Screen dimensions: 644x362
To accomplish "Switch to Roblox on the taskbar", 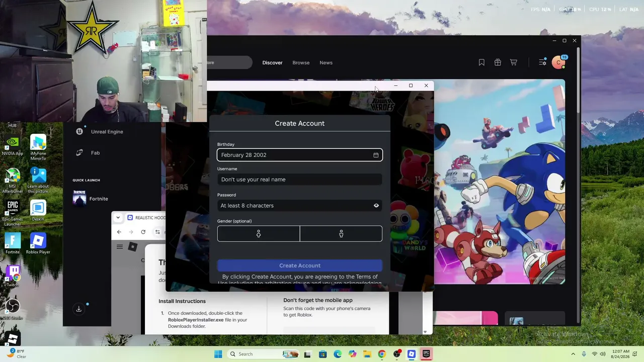I will click(412, 354).
